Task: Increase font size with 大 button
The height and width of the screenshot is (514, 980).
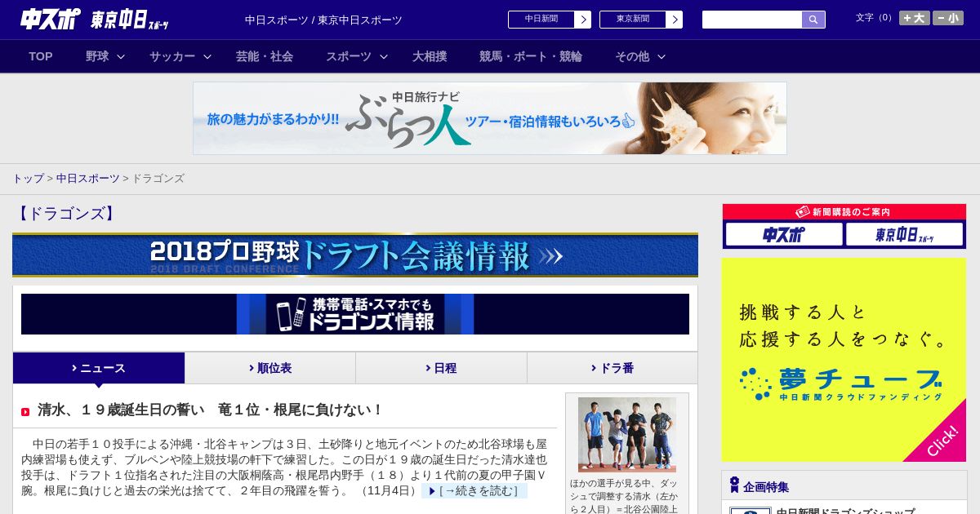Action: [x=914, y=18]
